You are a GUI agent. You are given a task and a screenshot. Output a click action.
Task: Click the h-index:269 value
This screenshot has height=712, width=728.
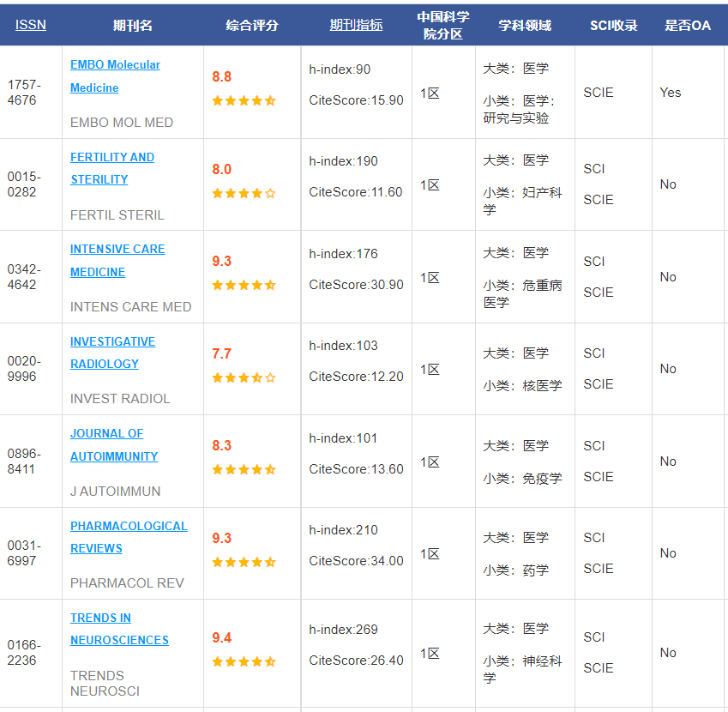(344, 630)
